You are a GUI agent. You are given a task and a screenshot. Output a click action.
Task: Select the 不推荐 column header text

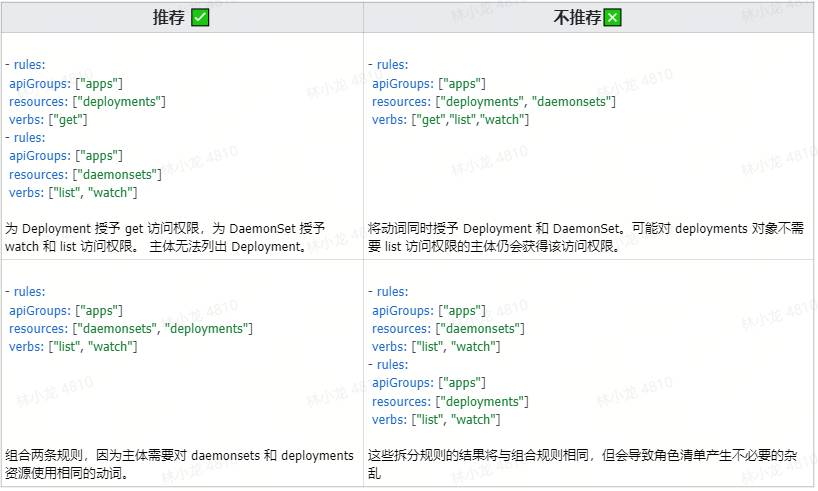[578, 18]
